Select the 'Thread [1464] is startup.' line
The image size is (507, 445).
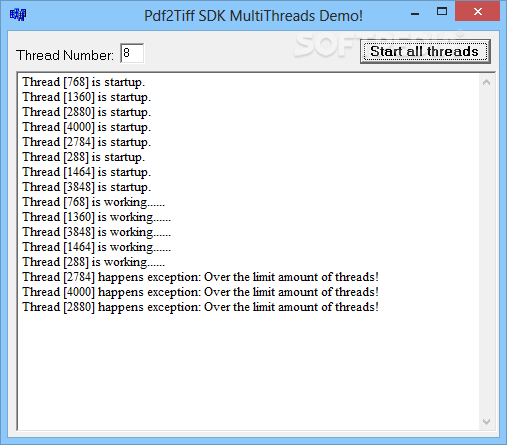87,172
